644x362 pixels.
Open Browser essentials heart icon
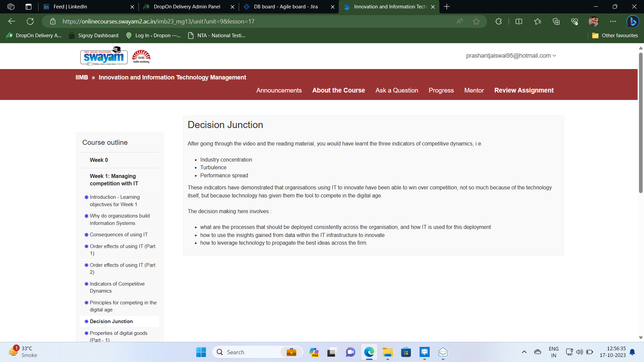tap(575, 21)
